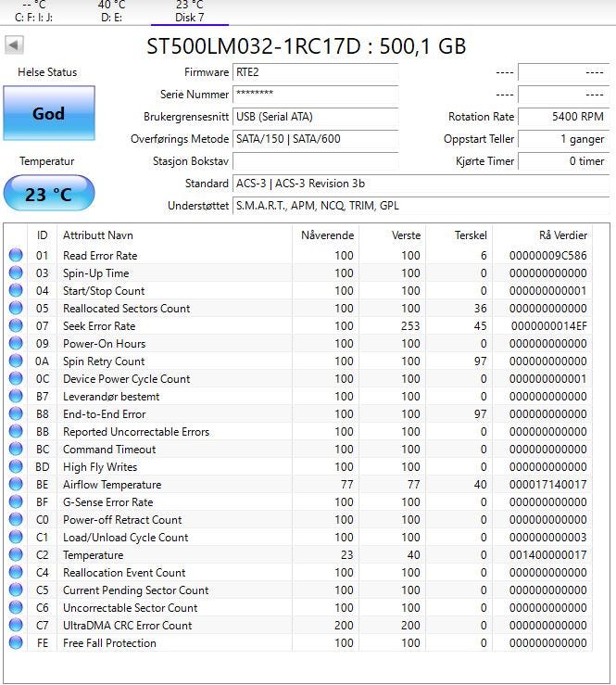Click the Rotation Rate 5400 RPM field
This screenshot has width=616, height=685.
[x=563, y=117]
